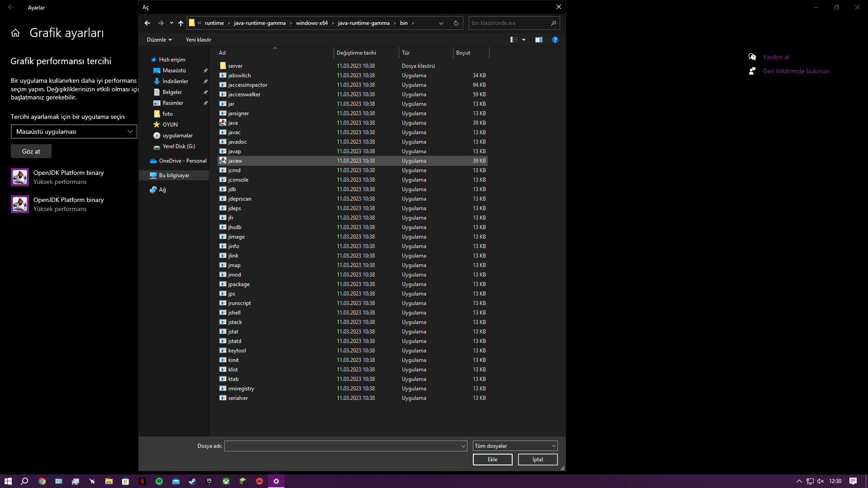
Task: Expand the address bar history chevron
Action: click(441, 23)
